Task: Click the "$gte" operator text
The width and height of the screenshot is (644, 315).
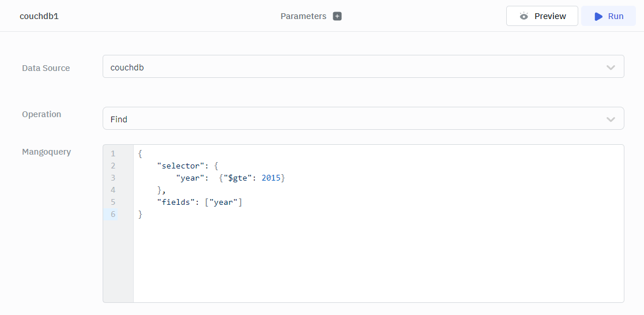Action: click(240, 178)
